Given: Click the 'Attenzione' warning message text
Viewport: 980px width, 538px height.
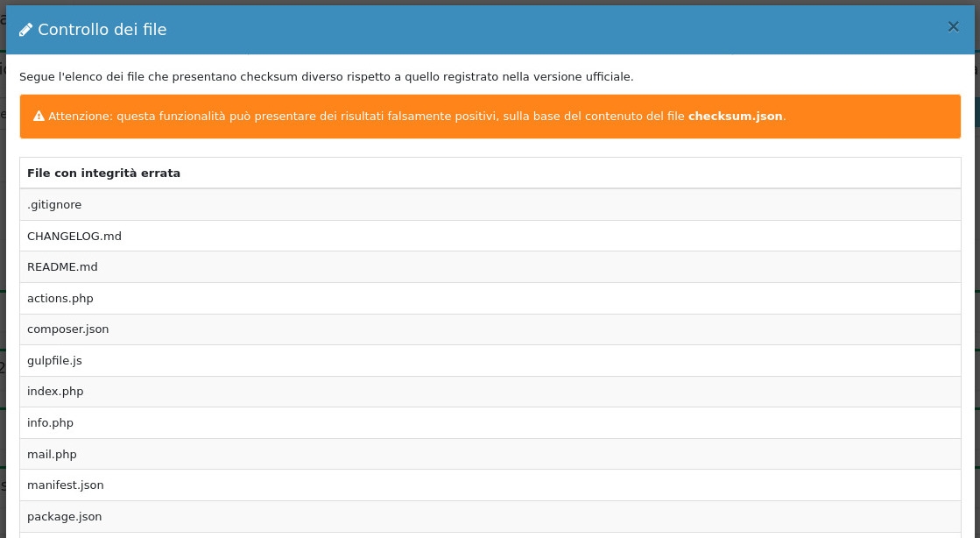Looking at the screenshot, I should [366, 117].
